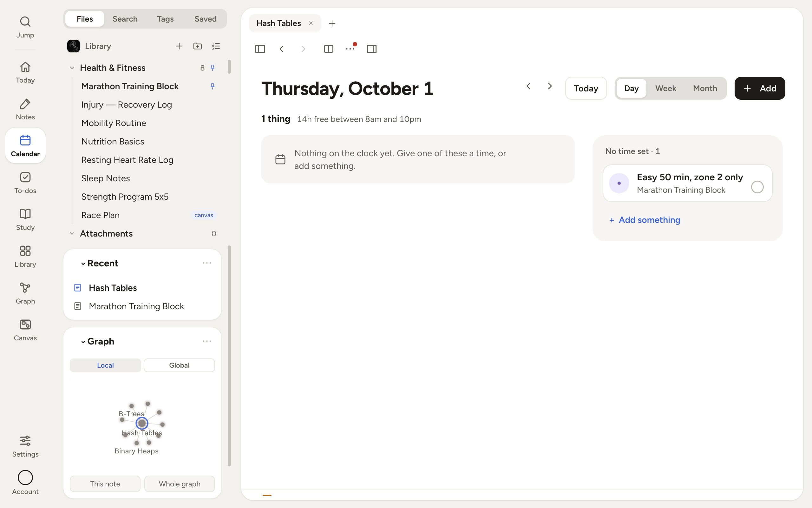Open the To-dos section
The image size is (812, 508).
click(25, 183)
